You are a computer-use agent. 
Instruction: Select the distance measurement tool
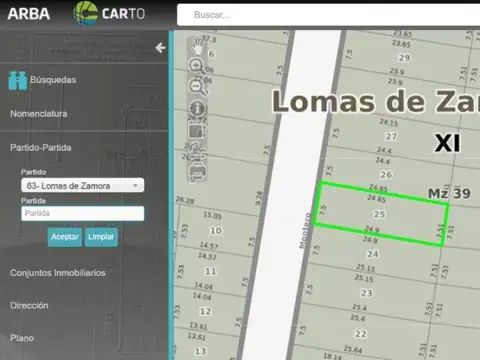click(197, 152)
